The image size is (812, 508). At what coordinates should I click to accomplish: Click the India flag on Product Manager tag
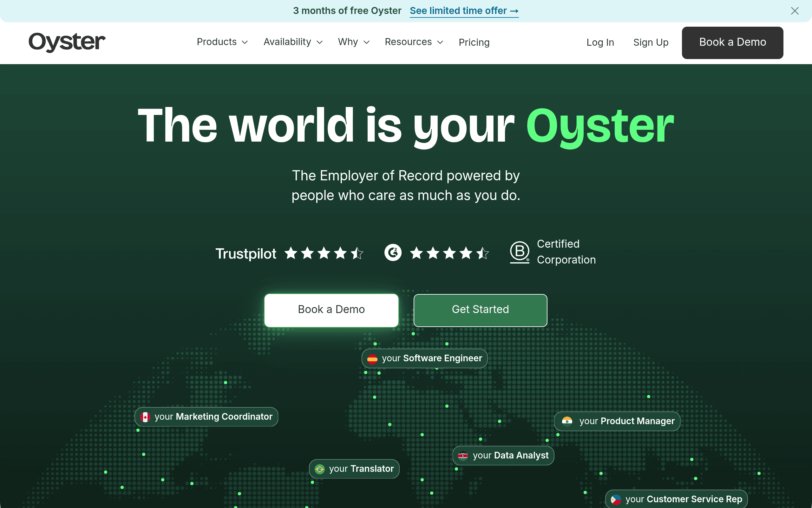coord(567,421)
